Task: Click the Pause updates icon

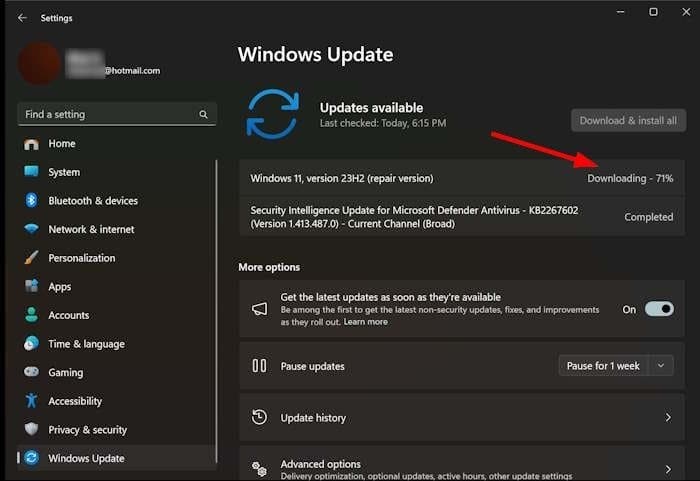Action: click(259, 366)
